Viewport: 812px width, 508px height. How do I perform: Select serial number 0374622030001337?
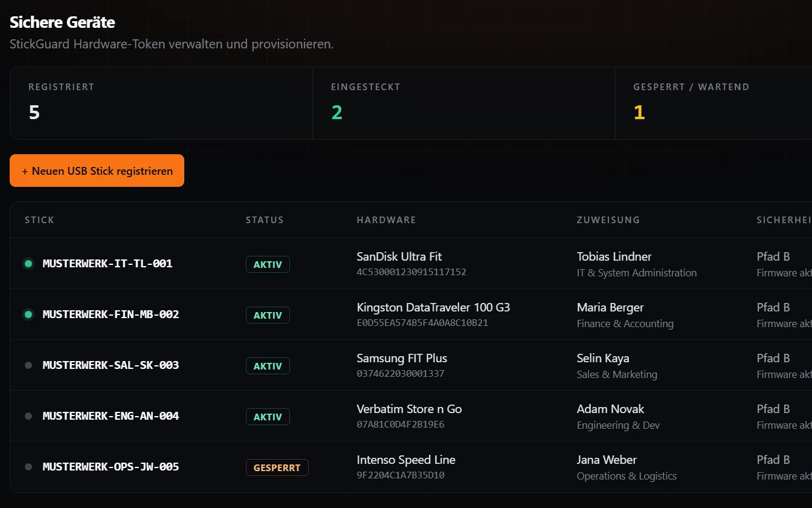tap(401, 374)
